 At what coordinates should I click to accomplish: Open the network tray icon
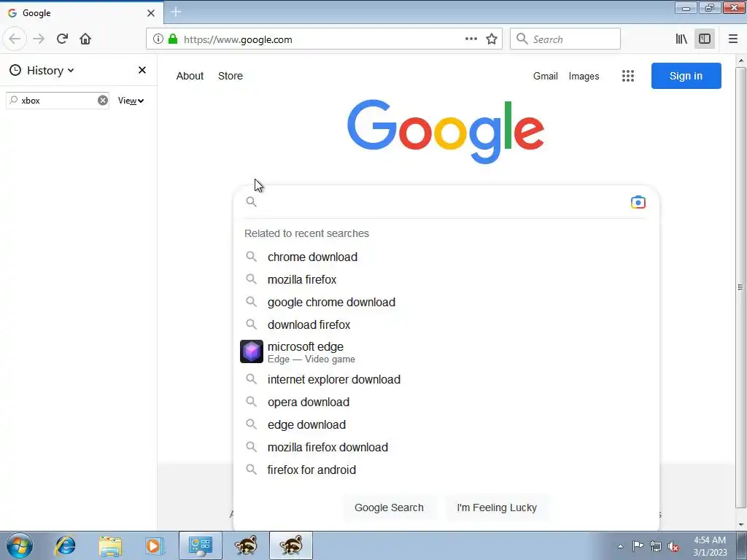[656, 546]
